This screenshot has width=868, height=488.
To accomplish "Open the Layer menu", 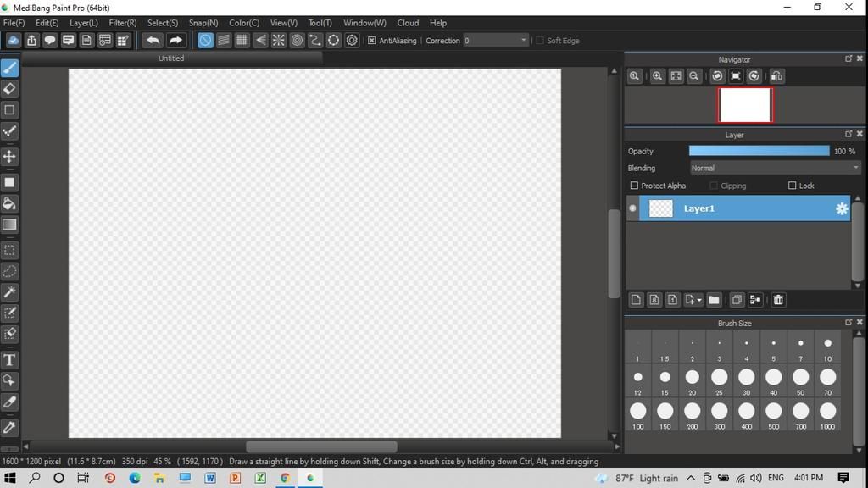I will 84,23.
